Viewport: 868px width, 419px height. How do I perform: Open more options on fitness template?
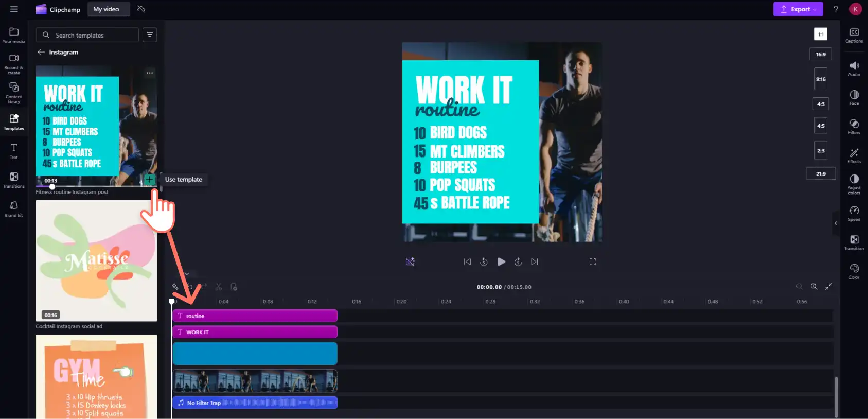tap(150, 73)
